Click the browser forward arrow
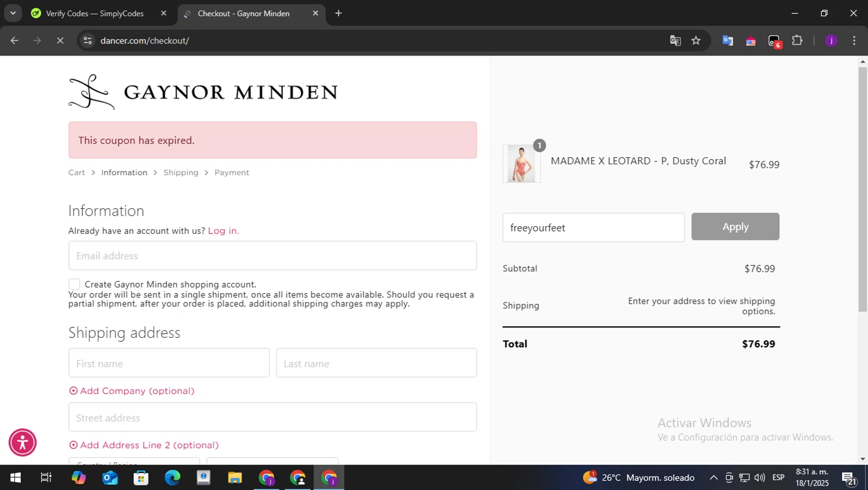The image size is (868, 490). pyautogui.click(x=37, y=40)
